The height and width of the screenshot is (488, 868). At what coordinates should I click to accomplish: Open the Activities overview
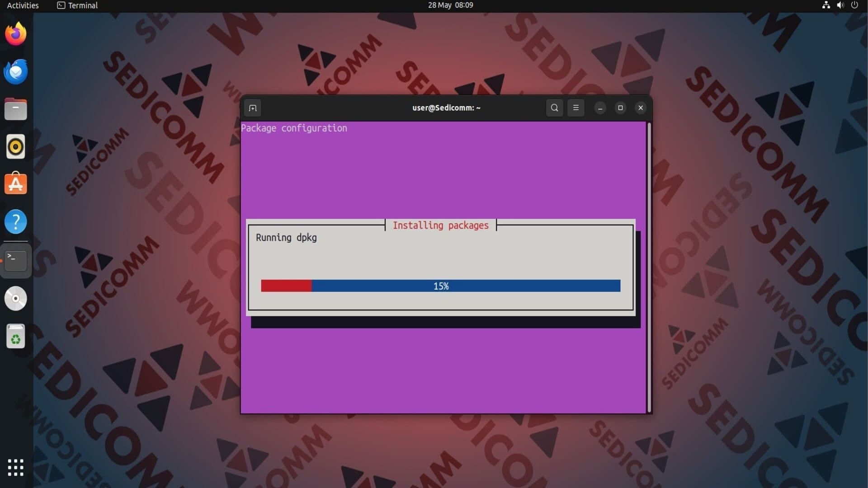click(23, 5)
